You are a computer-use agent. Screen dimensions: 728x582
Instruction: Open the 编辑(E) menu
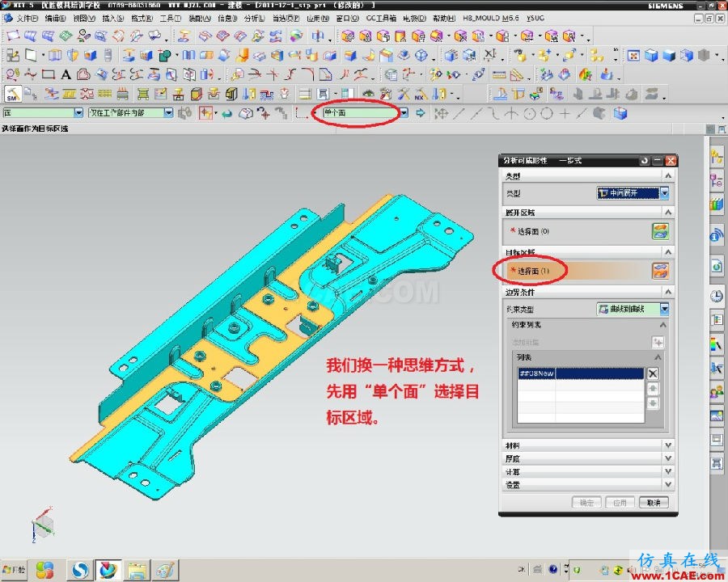pos(55,18)
